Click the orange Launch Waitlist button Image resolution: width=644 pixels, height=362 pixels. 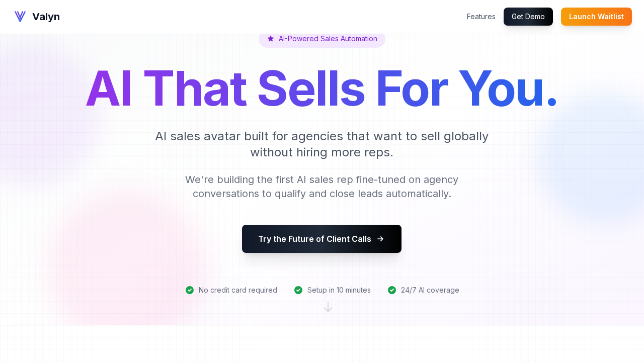coord(596,17)
